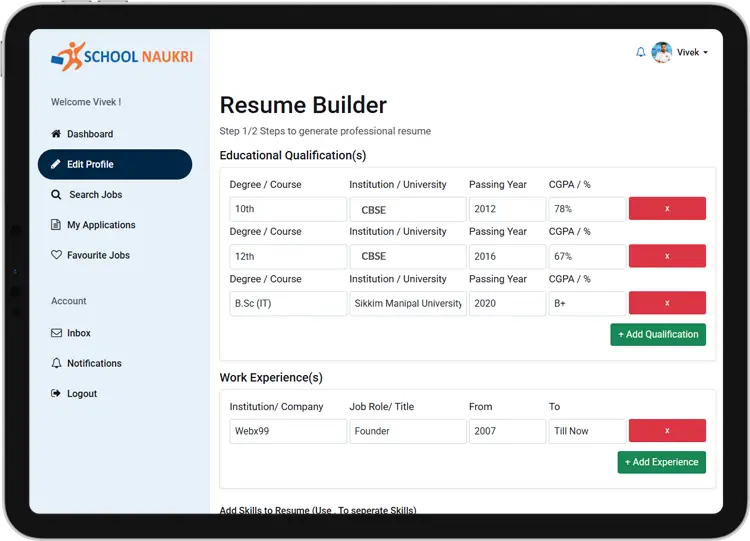750x541 pixels.
Task: Click the Search Jobs magnifier icon
Action: 56,195
